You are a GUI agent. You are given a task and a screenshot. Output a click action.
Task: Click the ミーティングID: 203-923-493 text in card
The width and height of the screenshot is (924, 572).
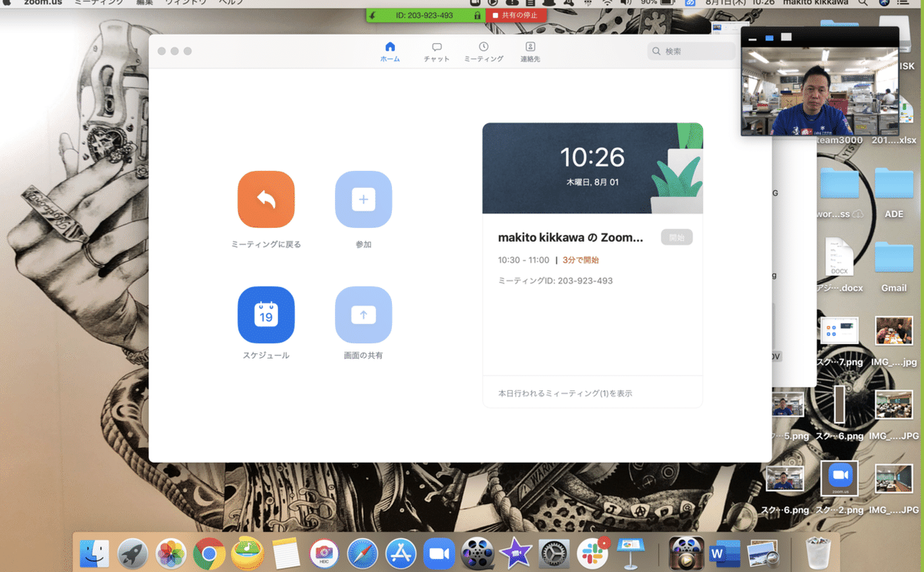tap(555, 281)
